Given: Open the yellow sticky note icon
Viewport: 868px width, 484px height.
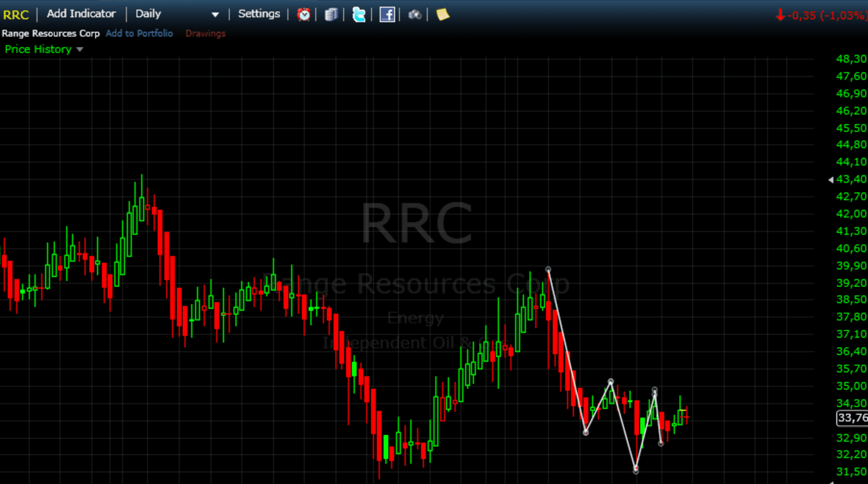Looking at the screenshot, I should click(x=443, y=14).
